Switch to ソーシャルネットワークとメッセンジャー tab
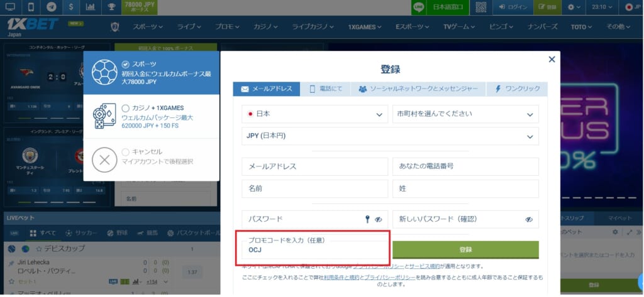644x297 pixels. [418, 89]
